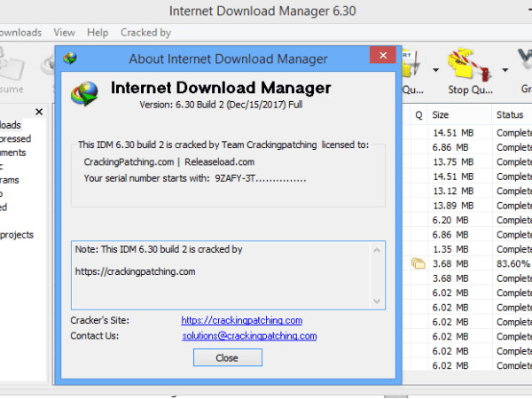Click the Stop Queue toolbar icon
The image size is (532, 399).
tap(470, 66)
